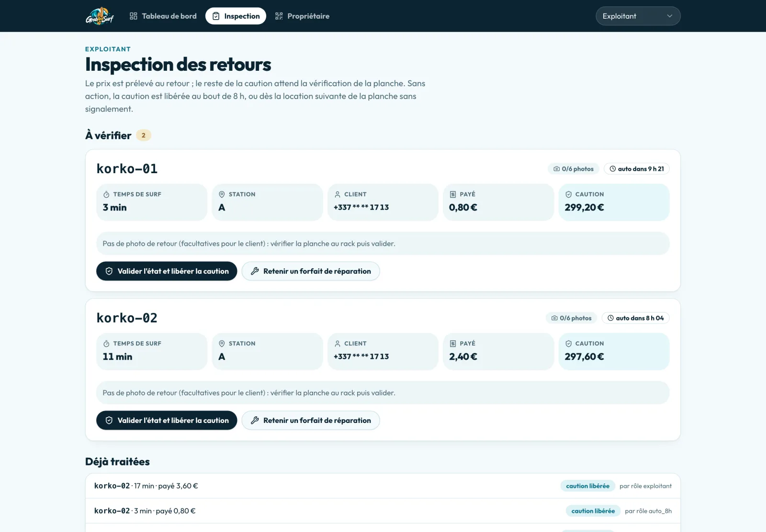Click the camera icon on korko-02 photos badge
Screen dimensions: 766x532
point(554,318)
